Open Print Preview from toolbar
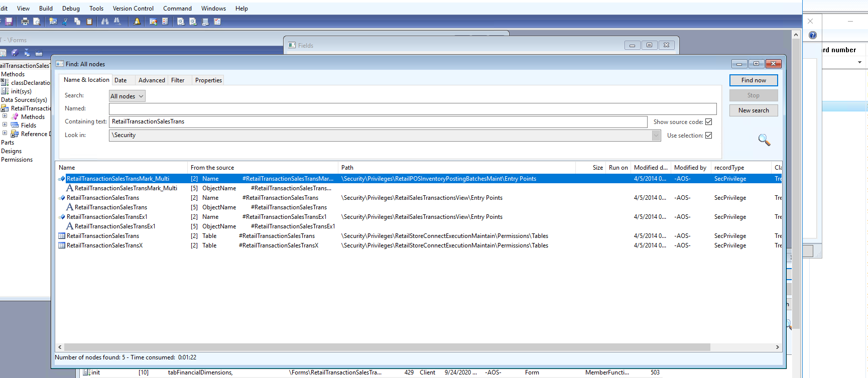 tap(37, 22)
